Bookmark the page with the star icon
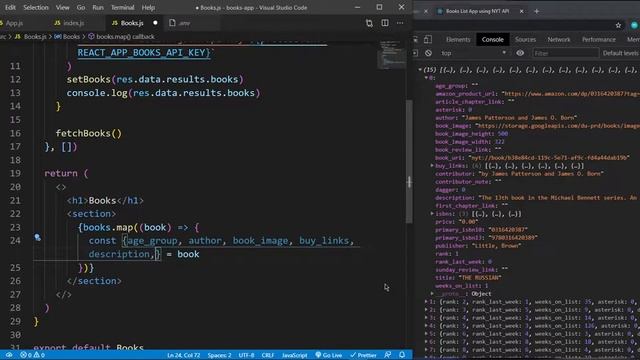 (x=618, y=25)
